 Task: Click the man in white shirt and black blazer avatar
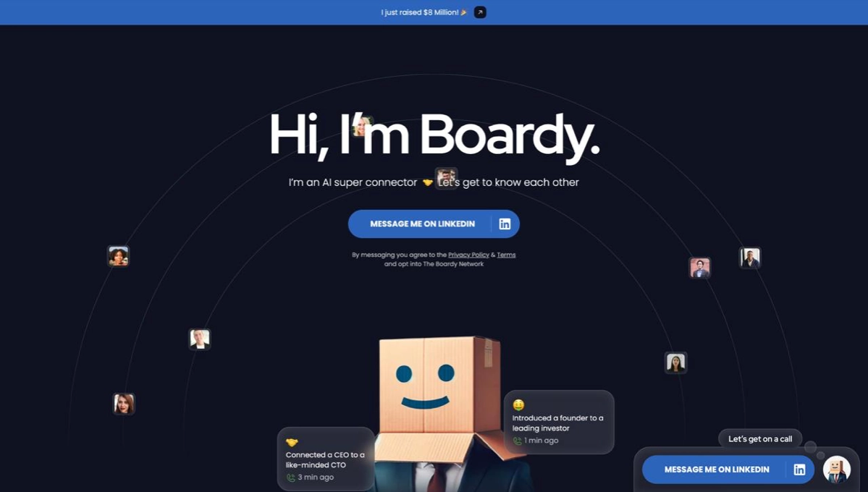tap(199, 339)
